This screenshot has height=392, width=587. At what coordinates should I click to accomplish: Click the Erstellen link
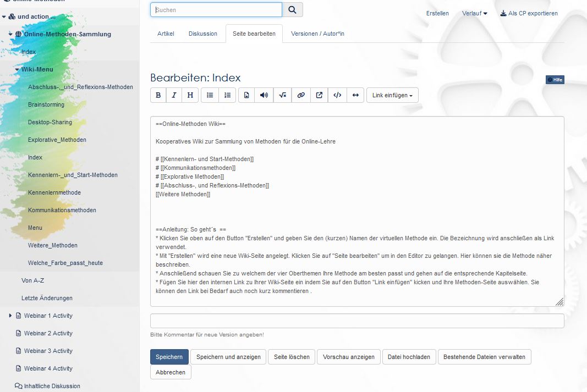[437, 13]
